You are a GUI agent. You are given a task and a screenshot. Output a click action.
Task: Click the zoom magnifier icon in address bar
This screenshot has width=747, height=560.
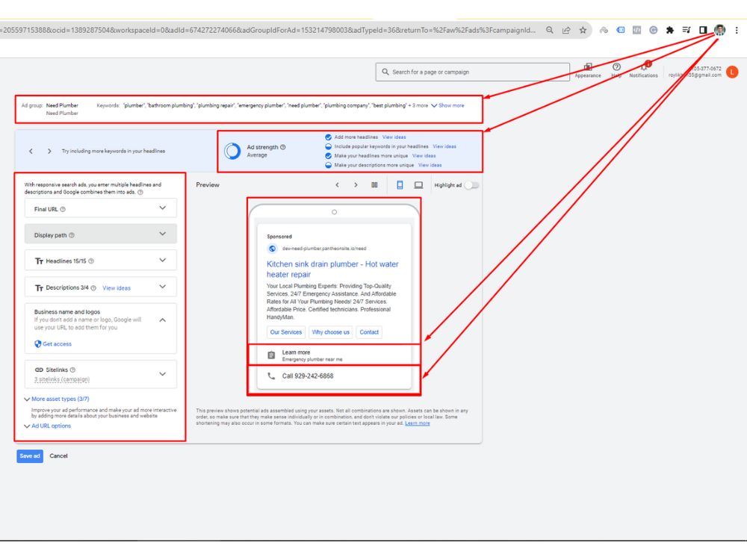pos(549,30)
